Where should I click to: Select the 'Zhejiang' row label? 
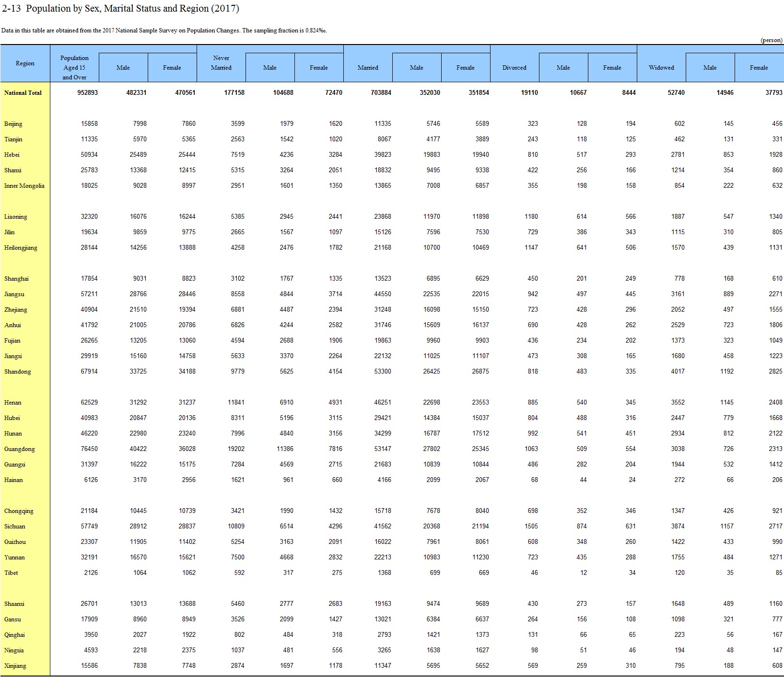click(15, 310)
